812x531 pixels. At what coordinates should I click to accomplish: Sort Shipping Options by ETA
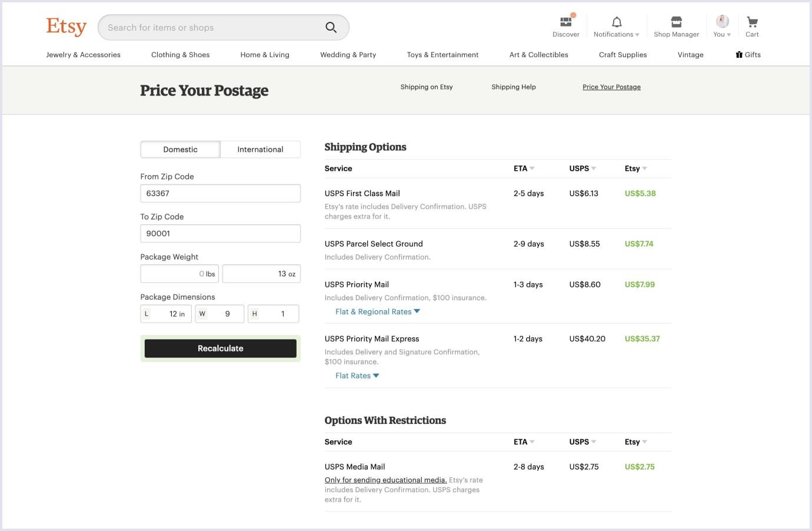coord(524,168)
